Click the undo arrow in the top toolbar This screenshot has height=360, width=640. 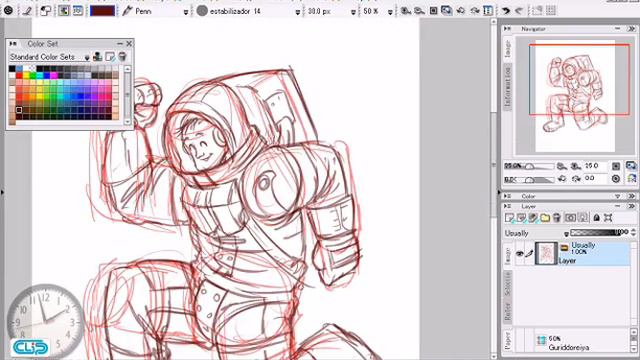[x=506, y=11]
